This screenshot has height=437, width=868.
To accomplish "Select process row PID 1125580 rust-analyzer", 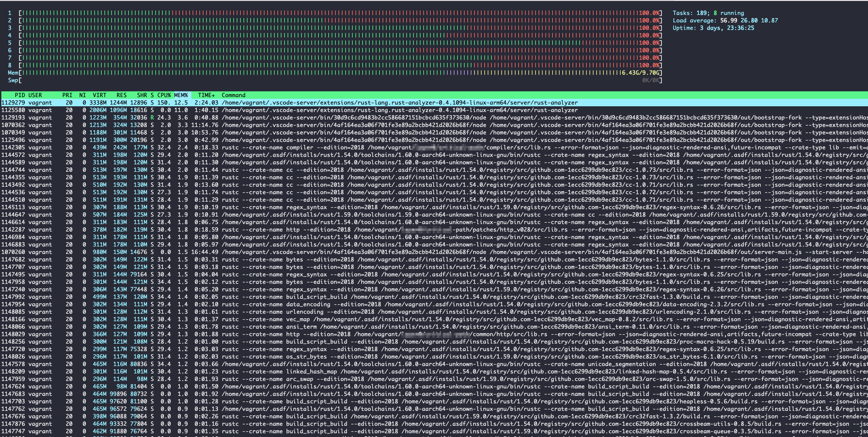I will coord(434,110).
